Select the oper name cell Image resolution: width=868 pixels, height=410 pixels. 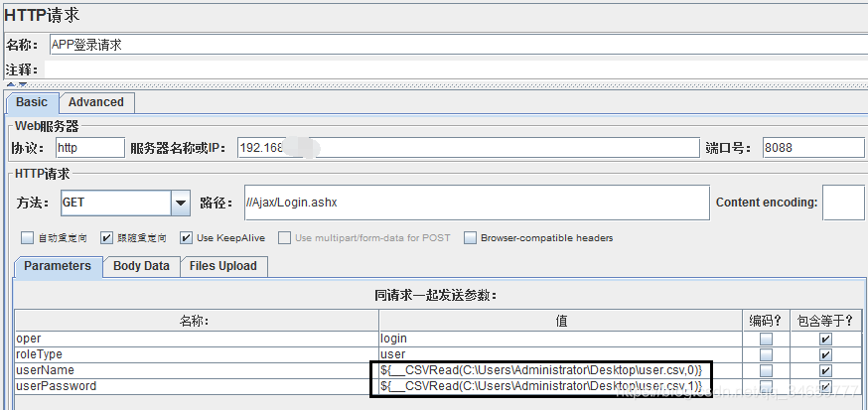(197, 339)
